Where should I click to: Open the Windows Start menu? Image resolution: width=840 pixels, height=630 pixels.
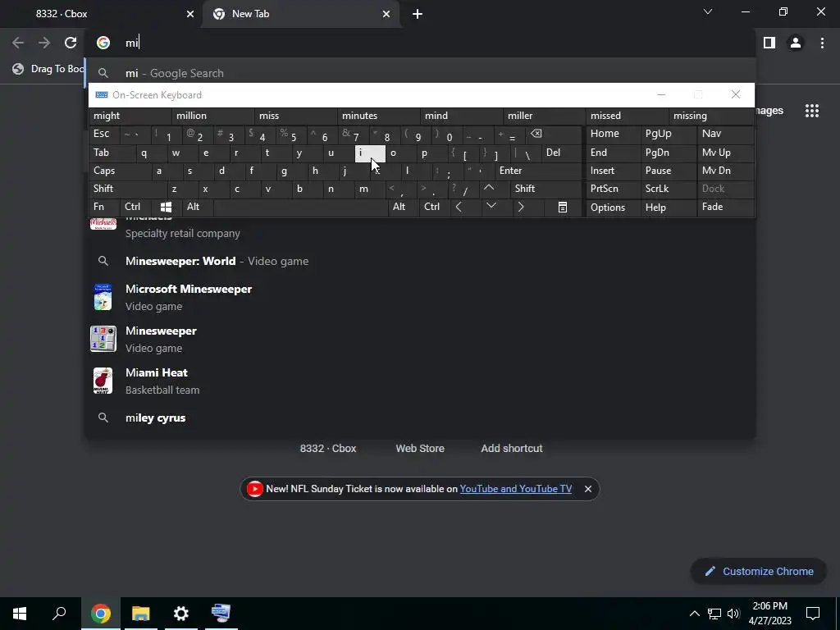point(20,614)
